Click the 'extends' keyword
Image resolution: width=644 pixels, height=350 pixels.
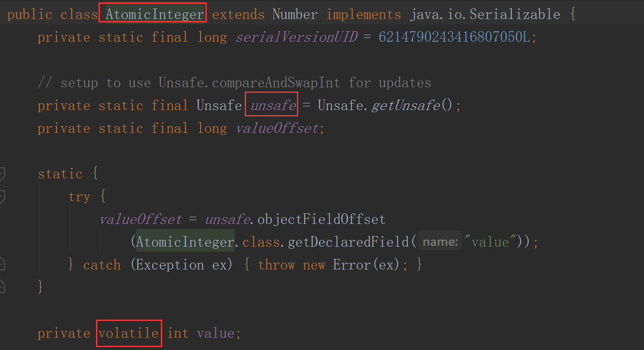coord(238,14)
